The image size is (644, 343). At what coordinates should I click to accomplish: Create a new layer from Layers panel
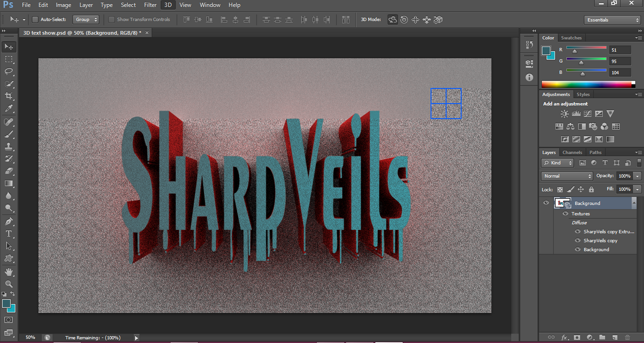[614, 337]
